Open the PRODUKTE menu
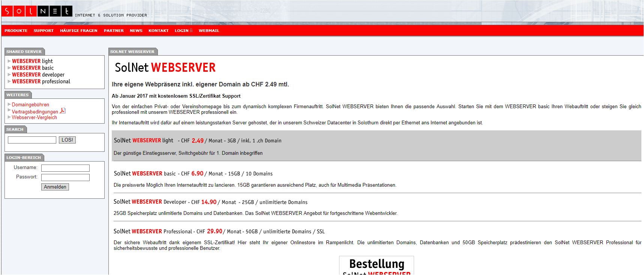Viewport: 644px width, 275px height. [16, 31]
